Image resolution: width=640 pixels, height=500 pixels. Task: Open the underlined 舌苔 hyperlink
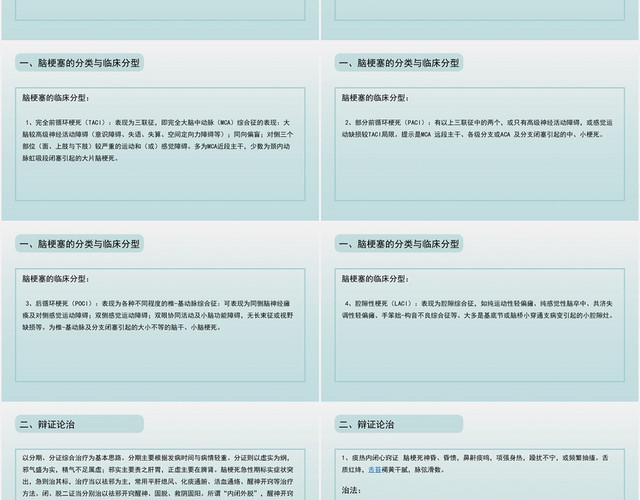pyautogui.click(x=374, y=470)
